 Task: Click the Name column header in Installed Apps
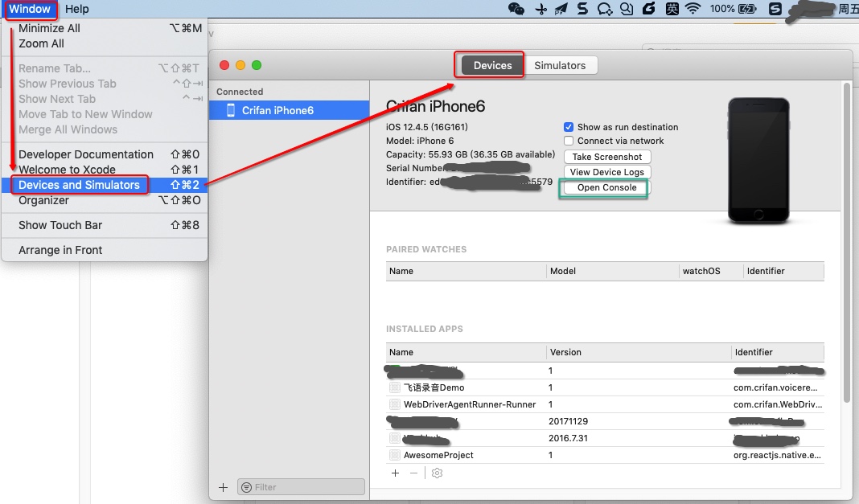pyautogui.click(x=466, y=352)
